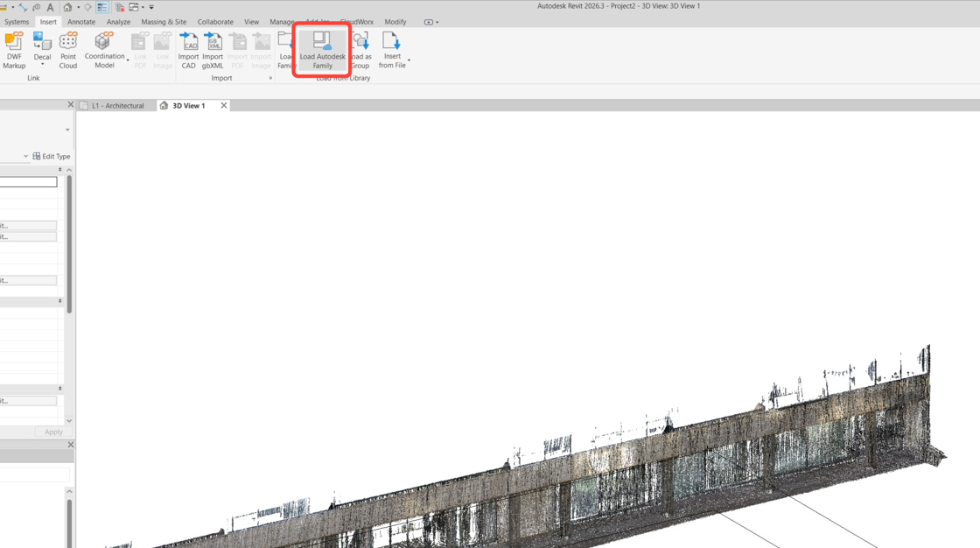Click the Tag by Category quick access icon
980x548 pixels.
coord(36,8)
